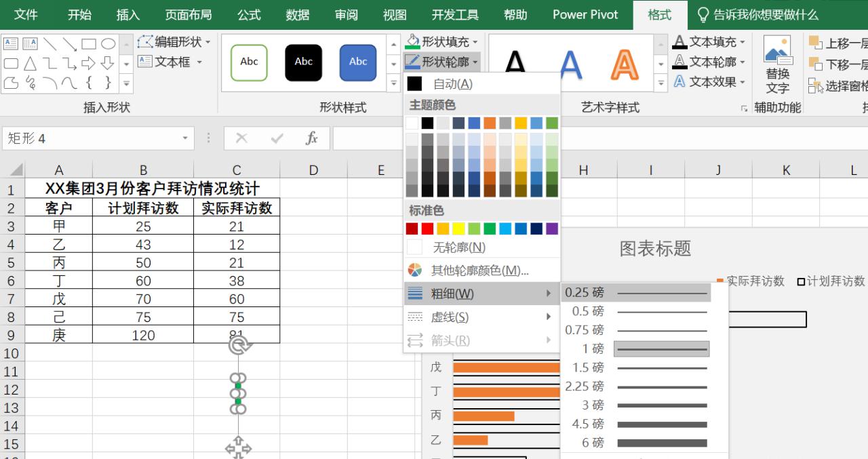Pick the arrow line shape

pos(69,44)
